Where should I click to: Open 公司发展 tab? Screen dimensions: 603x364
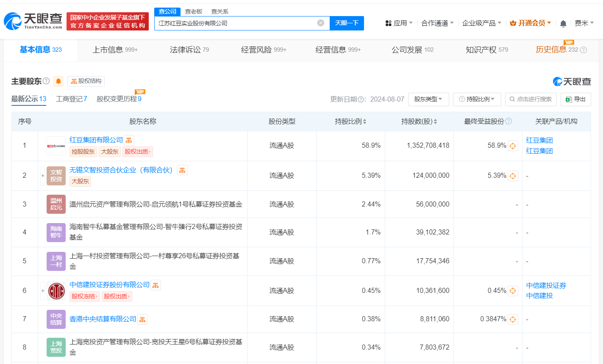pos(413,50)
